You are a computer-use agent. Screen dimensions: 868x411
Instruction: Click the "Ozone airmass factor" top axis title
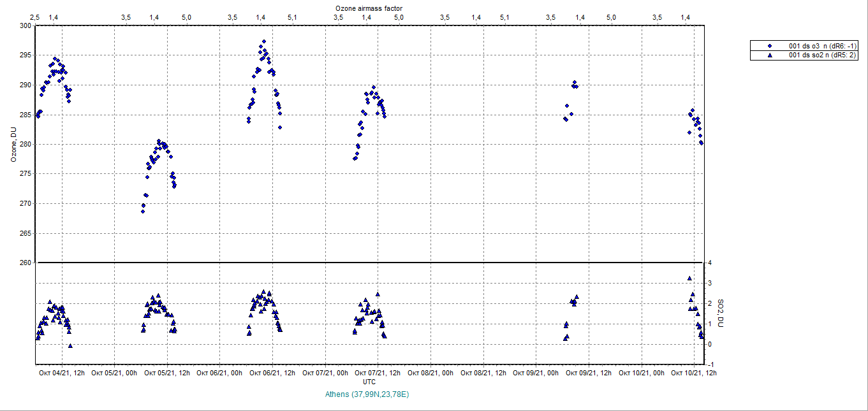pyautogui.click(x=369, y=8)
